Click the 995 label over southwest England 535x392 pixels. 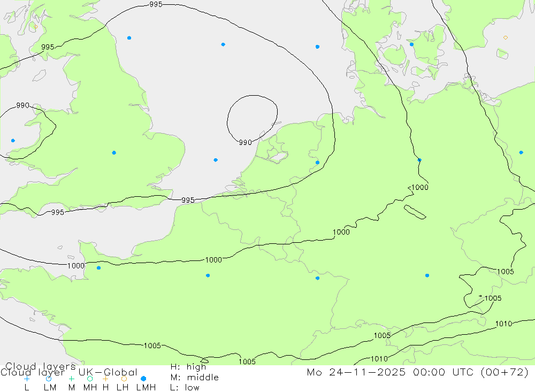coord(58,212)
